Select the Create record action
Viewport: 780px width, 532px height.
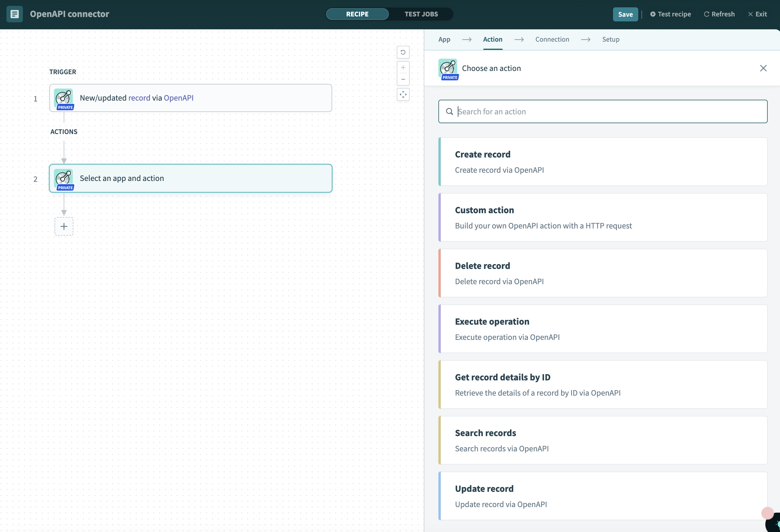(602, 161)
